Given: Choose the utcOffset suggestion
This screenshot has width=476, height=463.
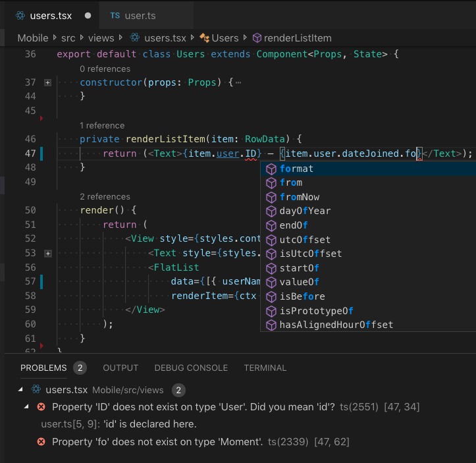Looking at the screenshot, I should (x=368, y=240).
